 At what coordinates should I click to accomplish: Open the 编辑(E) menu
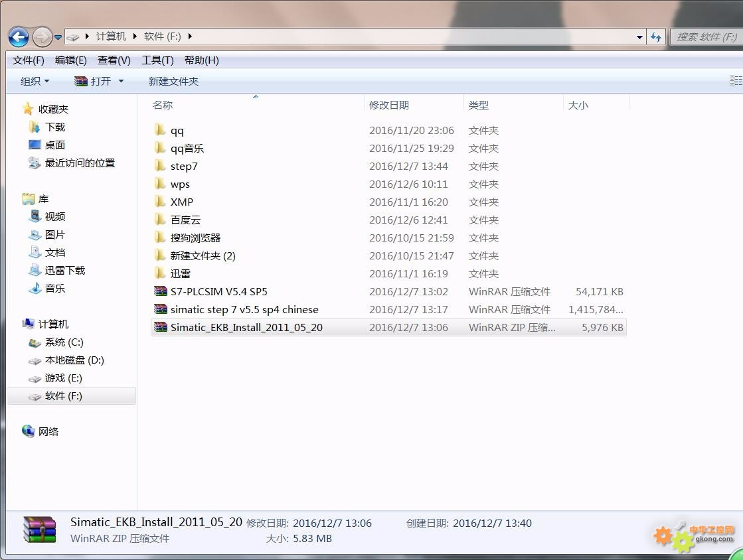coord(70,60)
